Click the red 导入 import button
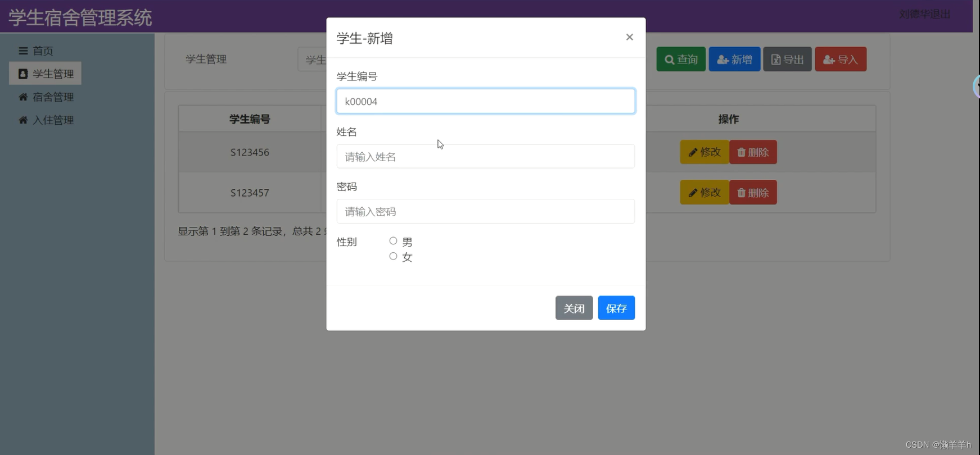This screenshot has height=455, width=980. click(x=841, y=59)
